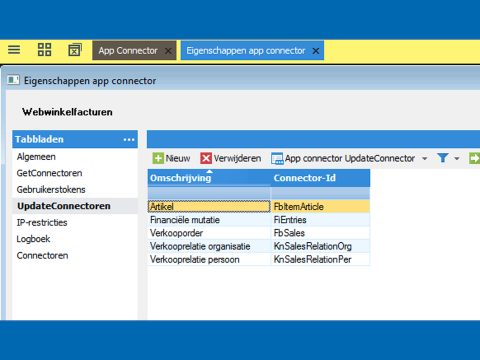Image resolution: width=480 pixels, height=360 pixels.
Task: Close the Eigenschappen app connector tab
Action: coord(316,51)
